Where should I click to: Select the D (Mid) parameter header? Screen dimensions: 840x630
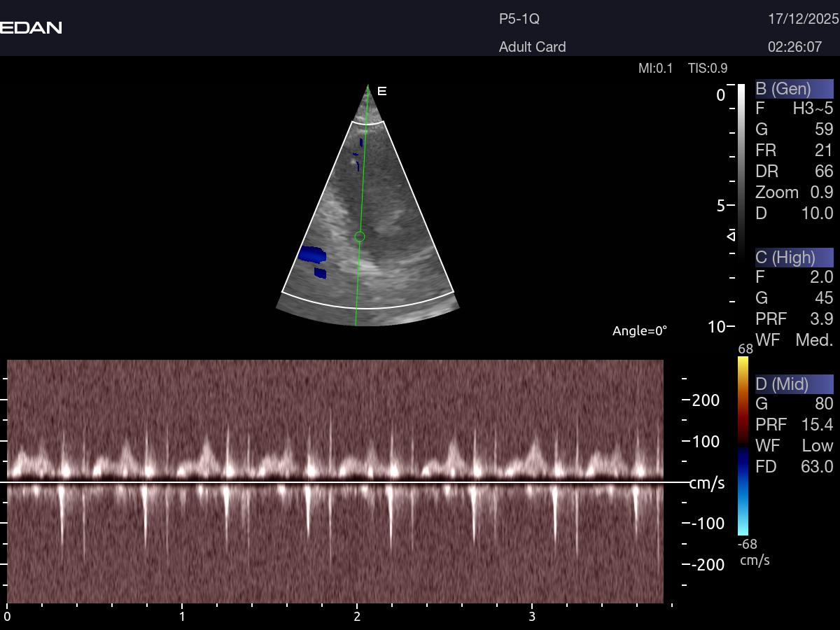[x=794, y=384]
